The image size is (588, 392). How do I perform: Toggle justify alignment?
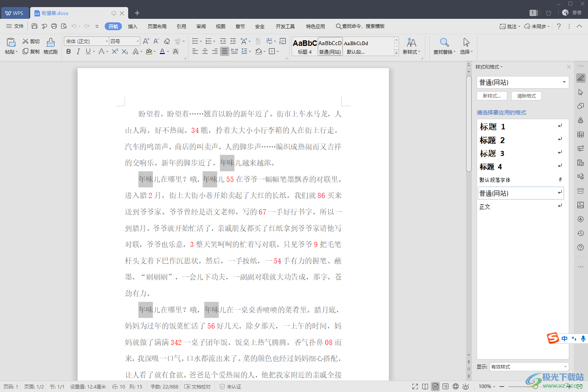(225, 51)
